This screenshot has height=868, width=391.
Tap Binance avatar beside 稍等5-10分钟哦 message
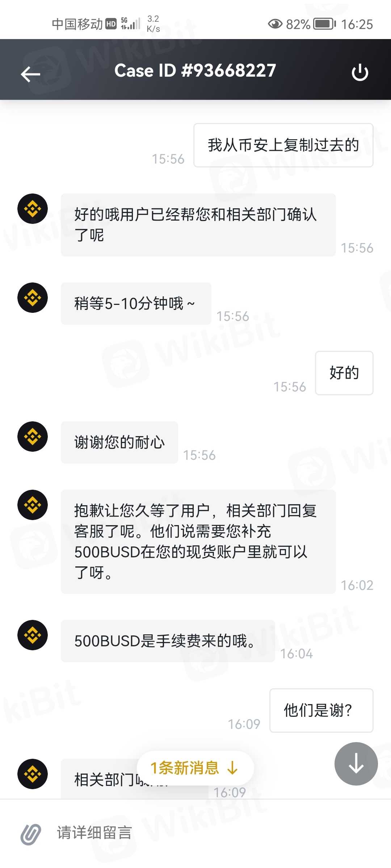pos(33,298)
